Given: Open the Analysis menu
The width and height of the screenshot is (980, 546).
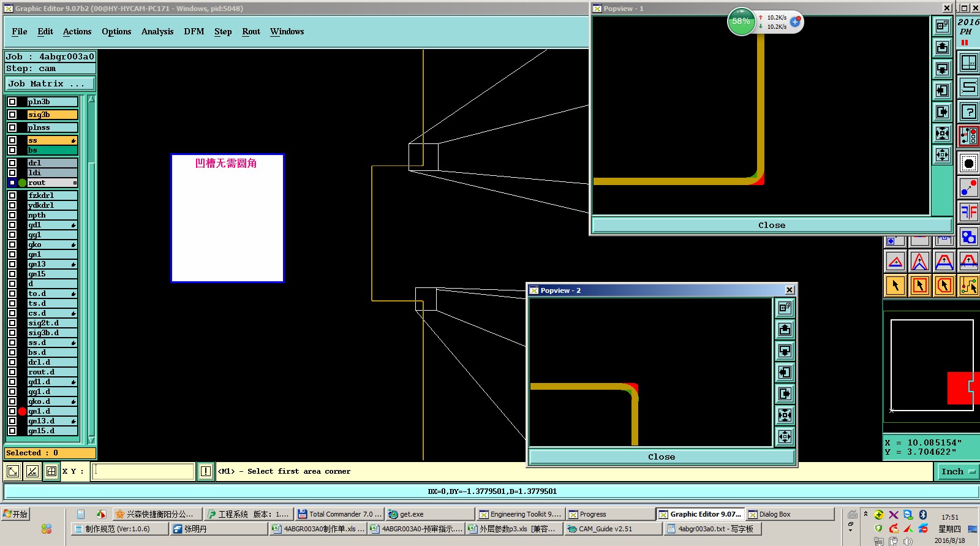Looking at the screenshot, I should [x=157, y=32].
